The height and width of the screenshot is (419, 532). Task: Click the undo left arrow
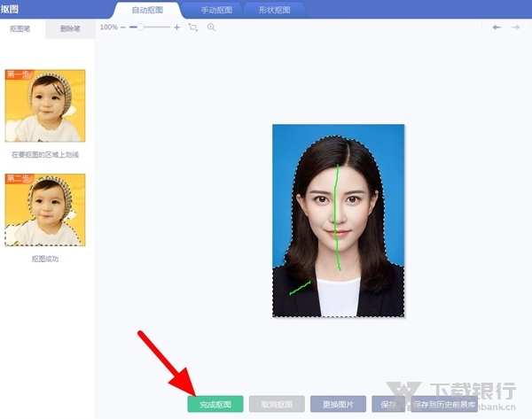tap(497, 27)
